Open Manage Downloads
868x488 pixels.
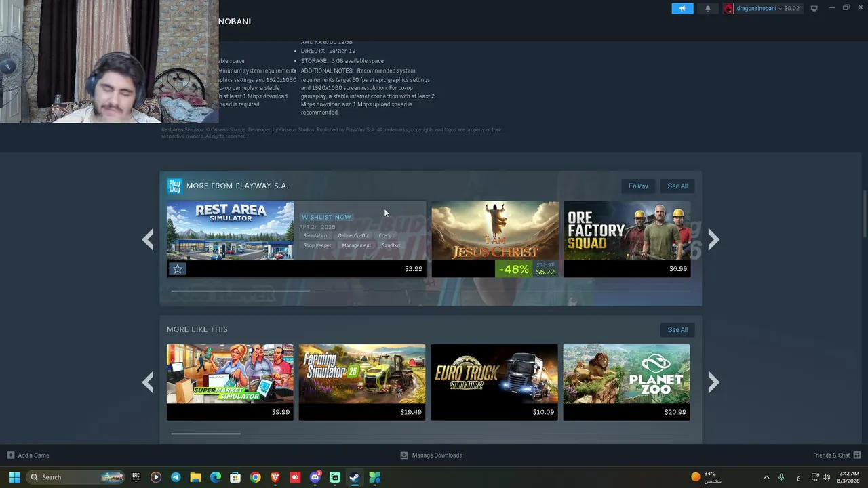431,455
